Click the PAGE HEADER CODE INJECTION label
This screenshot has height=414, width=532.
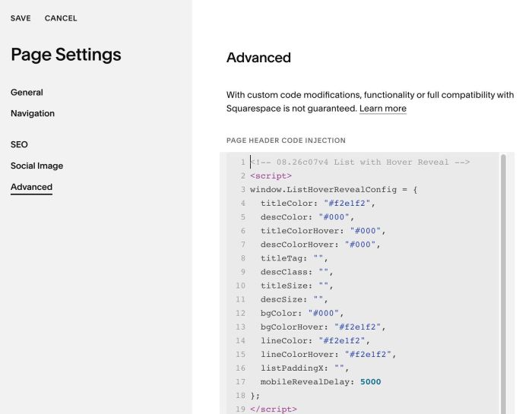[x=286, y=141]
